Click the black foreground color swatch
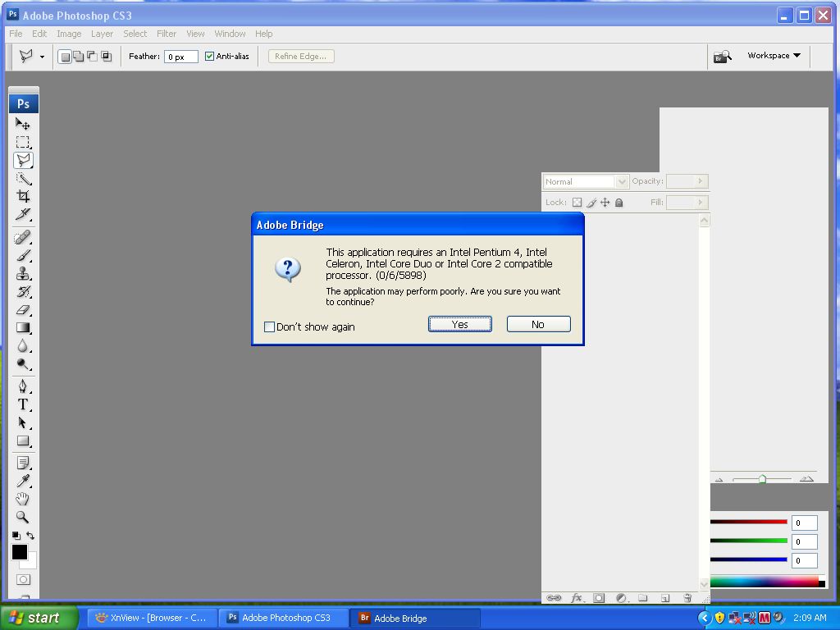This screenshot has height=630, width=840. tap(20, 552)
